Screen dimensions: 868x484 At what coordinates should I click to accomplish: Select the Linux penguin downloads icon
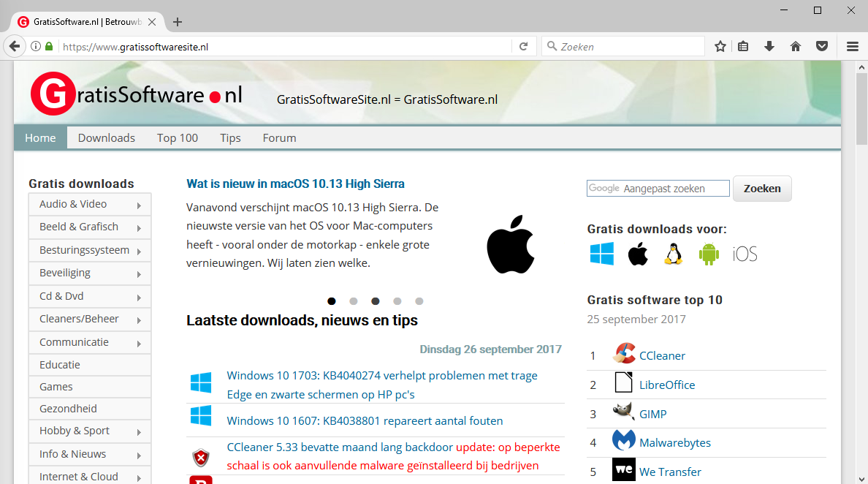pyautogui.click(x=673, y=254)
